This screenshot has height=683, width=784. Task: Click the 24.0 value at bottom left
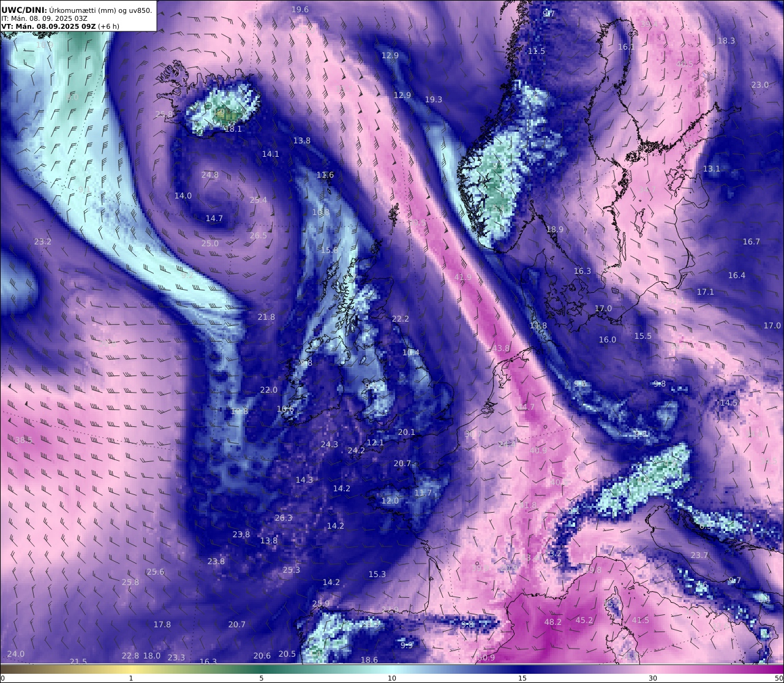pyautogui.click(x=15, y=654)
